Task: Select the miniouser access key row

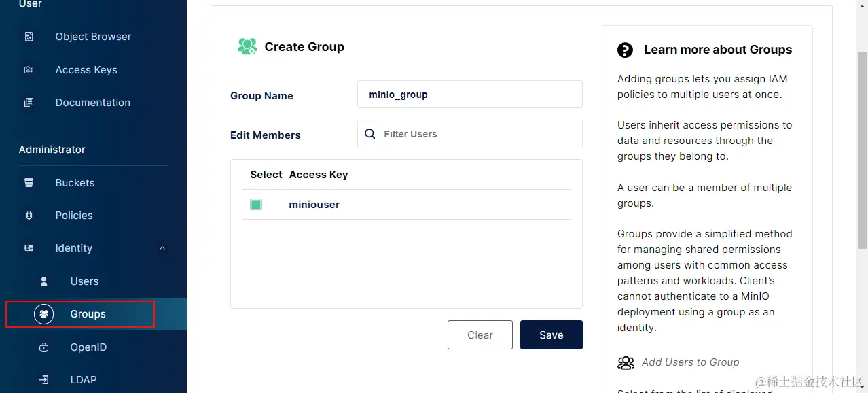Action: [x=314, y=205]
